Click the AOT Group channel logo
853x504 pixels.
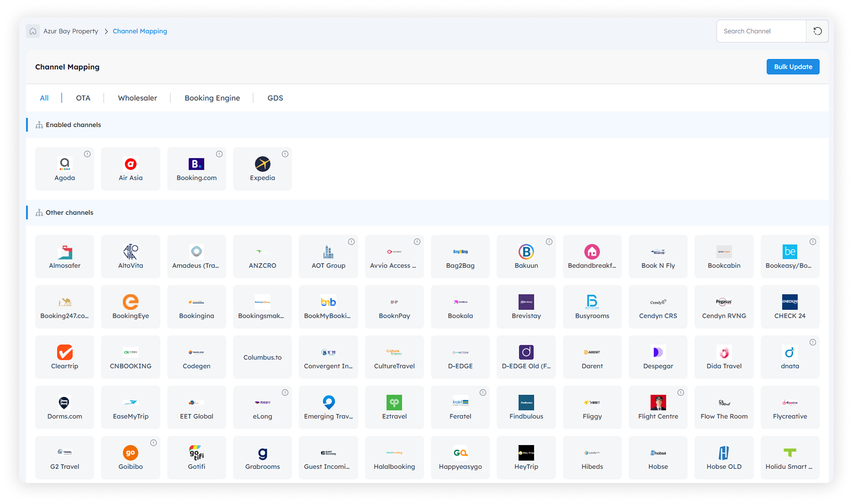[x=328, y=251]
